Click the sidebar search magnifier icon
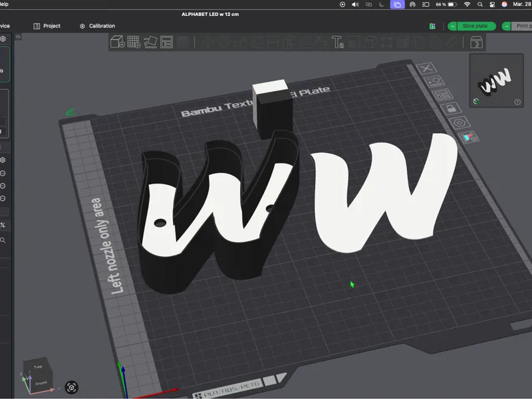The height and width of the screenshot is (399, 532). (x=3, y=240)
